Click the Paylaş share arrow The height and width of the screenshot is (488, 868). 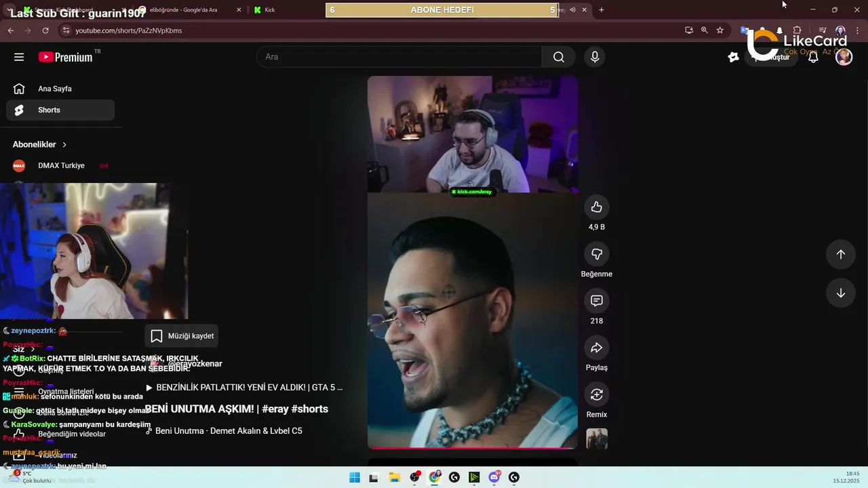[x=597, y=348]
